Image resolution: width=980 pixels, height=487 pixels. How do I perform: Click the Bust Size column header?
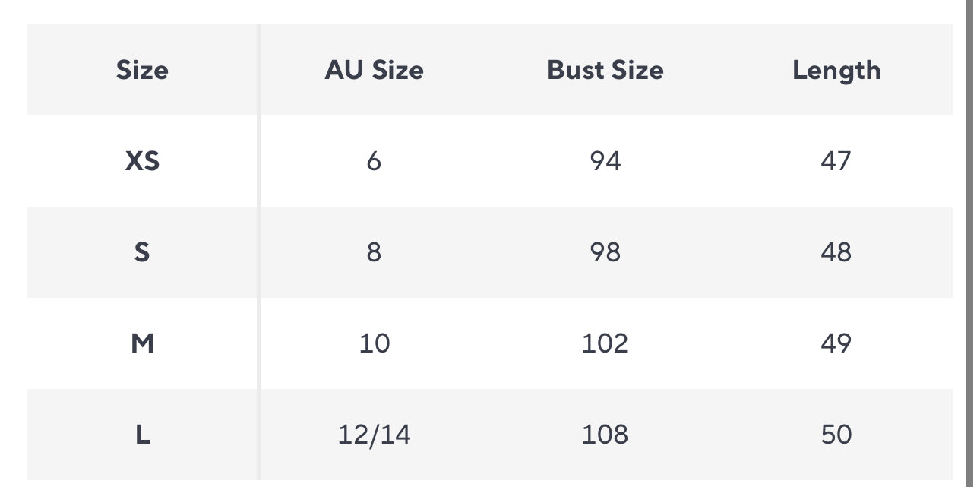pos(605,71)
